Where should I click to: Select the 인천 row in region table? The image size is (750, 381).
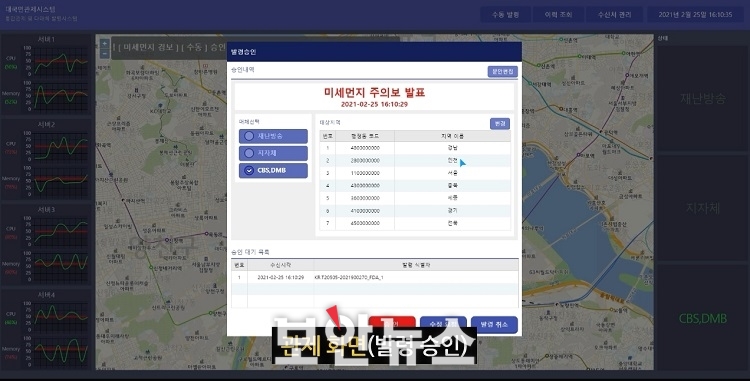(x=415, y=161)
